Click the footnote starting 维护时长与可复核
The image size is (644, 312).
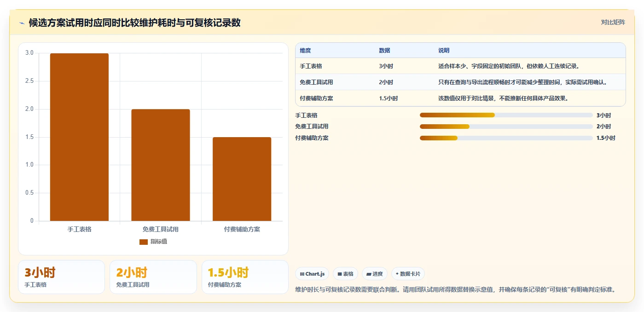click(455, 290)
